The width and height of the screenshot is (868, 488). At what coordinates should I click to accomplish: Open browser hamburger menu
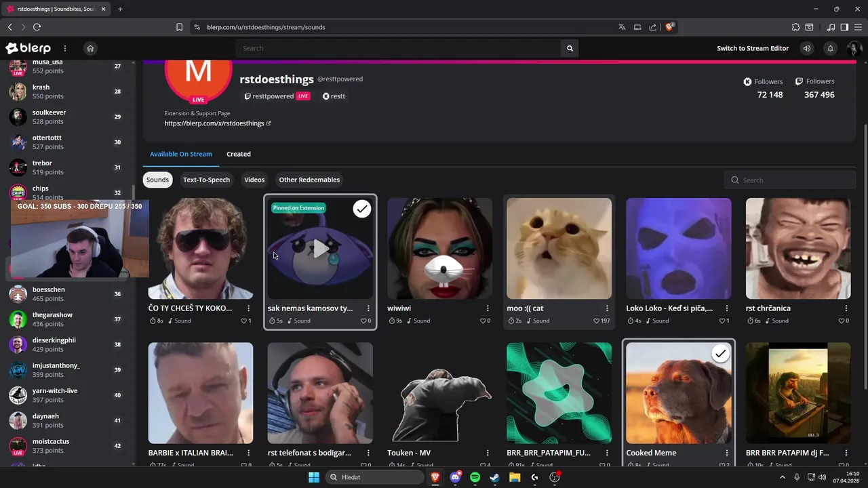tap(858, 27)
